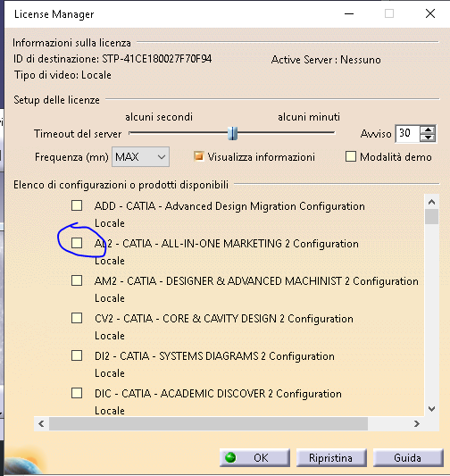Click list scrollbar up arrow
450x476 pixels.
[x=431, y=202]
